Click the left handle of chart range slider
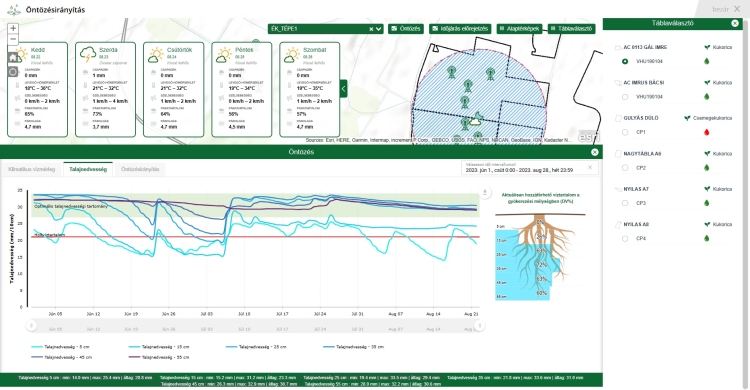The image size is (750, 390). (x=32, y=325)
